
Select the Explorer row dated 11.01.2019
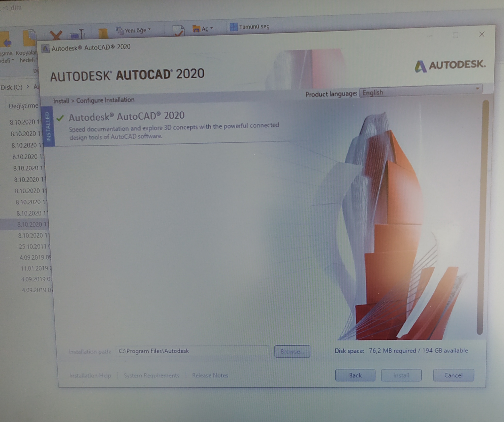36,268
